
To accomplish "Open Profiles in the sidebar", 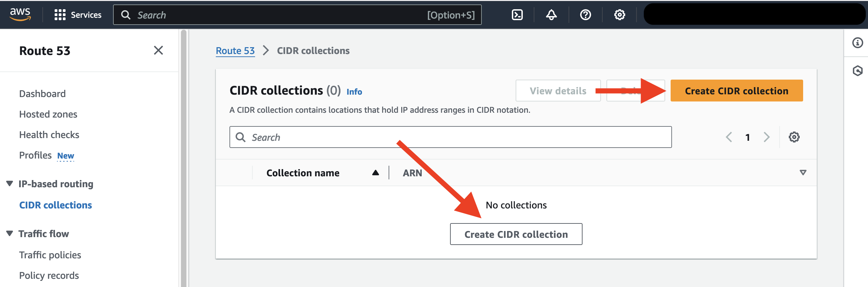I will click(35, 155).
